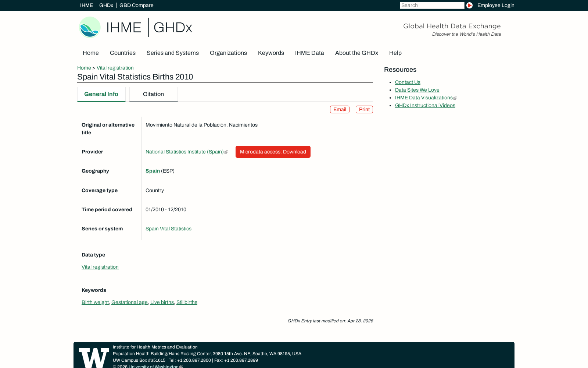
Task: Click the IHME leaf logo icon
Action: (90, 27)
